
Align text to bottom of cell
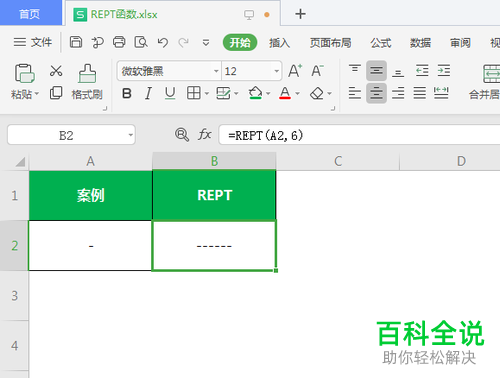(x=398, y=71)
